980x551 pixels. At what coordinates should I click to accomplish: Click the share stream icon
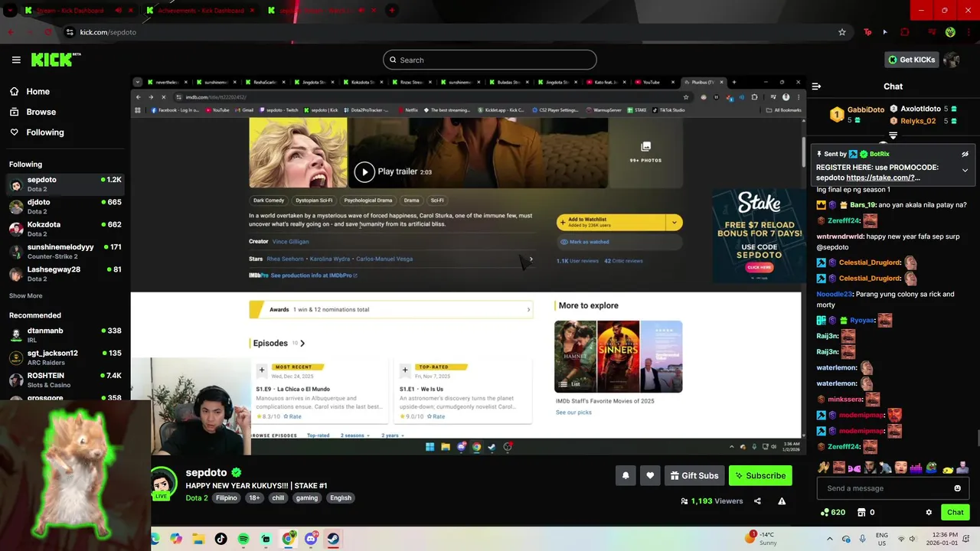[x=757, y=501]
